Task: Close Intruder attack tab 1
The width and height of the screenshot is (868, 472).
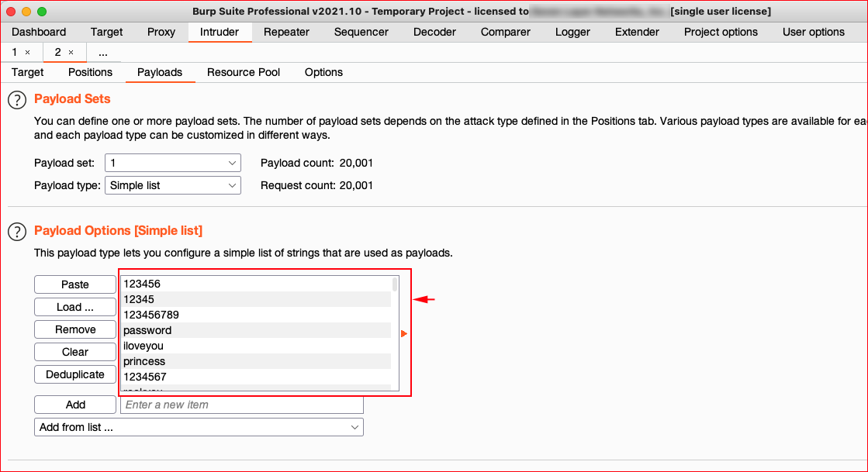Action: coord(28,53)
